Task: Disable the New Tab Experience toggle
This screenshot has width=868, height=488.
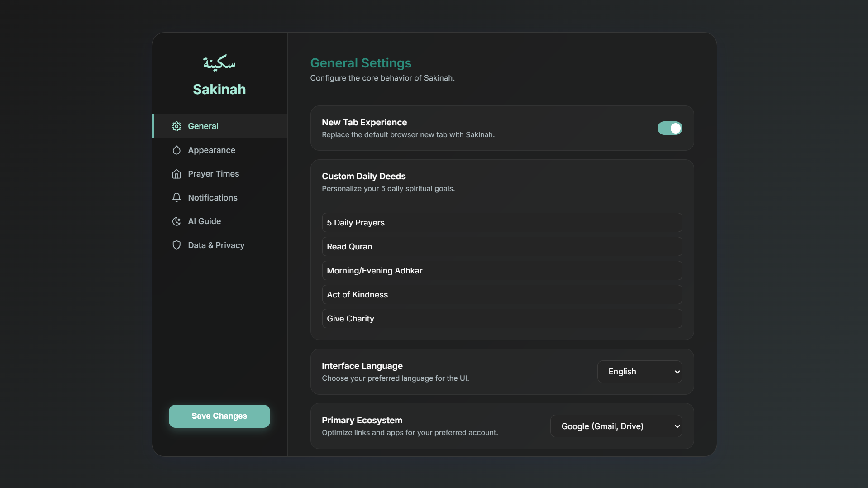Action: point(670,128)
